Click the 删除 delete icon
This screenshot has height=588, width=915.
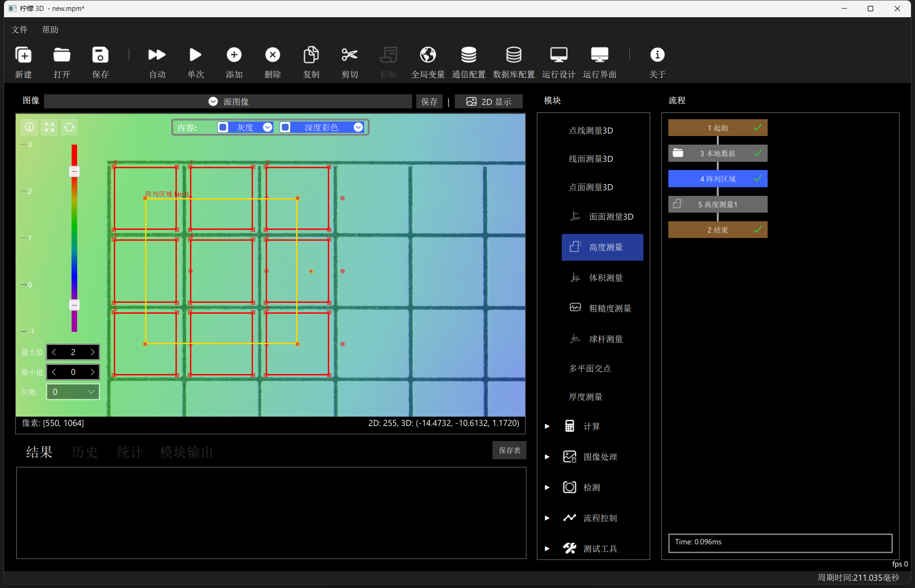(273, 55)
